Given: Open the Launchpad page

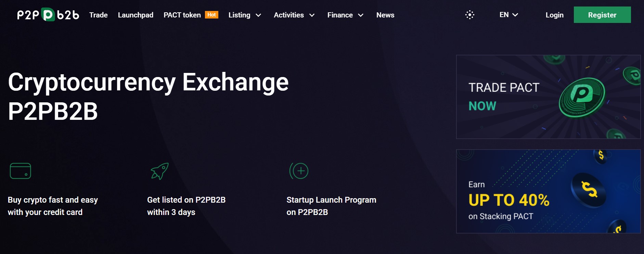Looking at the screenshot, I should click(136, 15).
